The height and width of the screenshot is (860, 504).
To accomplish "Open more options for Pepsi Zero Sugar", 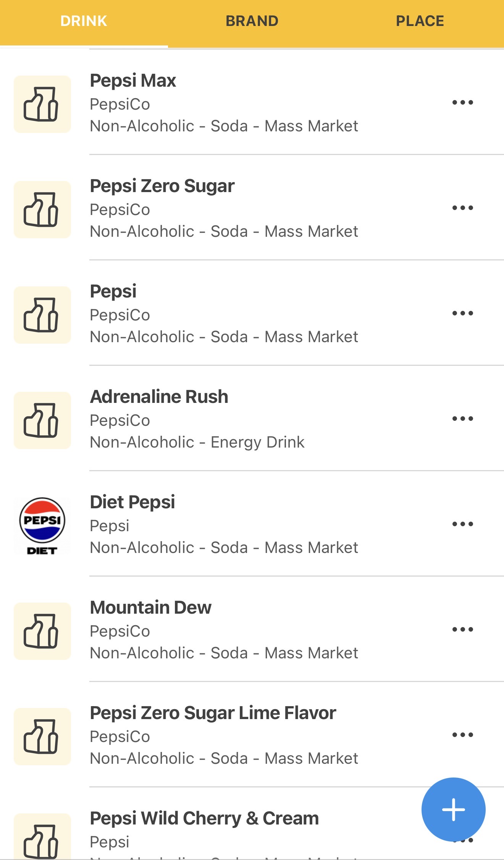I will [x=462, y=208].
